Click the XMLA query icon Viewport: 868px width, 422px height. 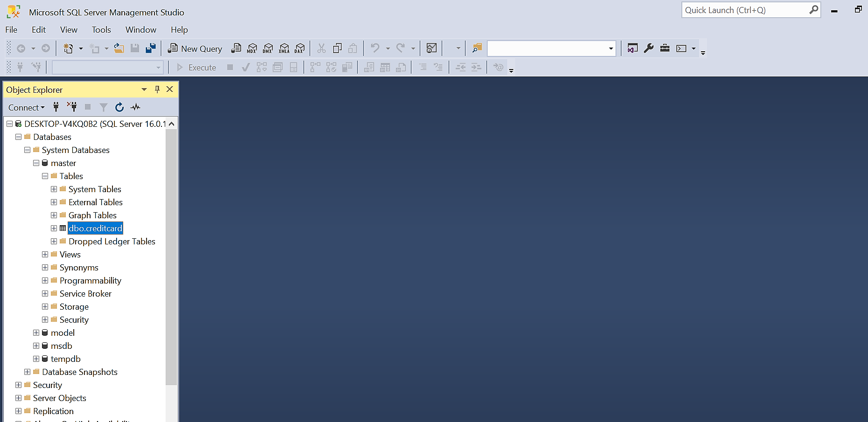(284, 48)
